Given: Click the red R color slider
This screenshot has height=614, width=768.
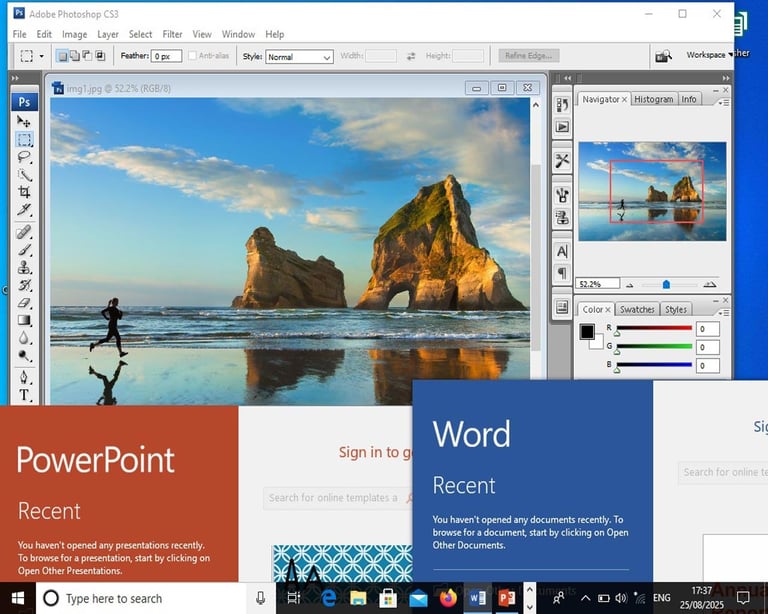Looking at the screenshot, I should pyautogui.click(x=654, y=328).
